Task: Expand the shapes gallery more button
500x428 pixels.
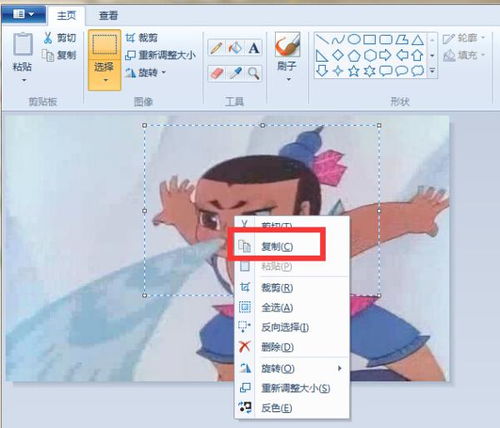Action: pyautogui.click(x=432, y=71)
